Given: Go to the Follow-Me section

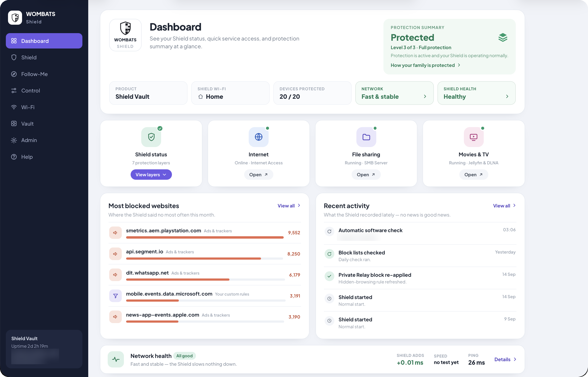Looking at the screenshot, I should pos(44,74).
